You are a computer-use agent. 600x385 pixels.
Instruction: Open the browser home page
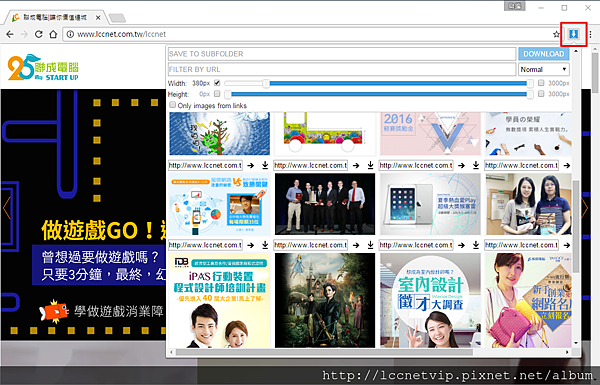(x=53, y=34)
